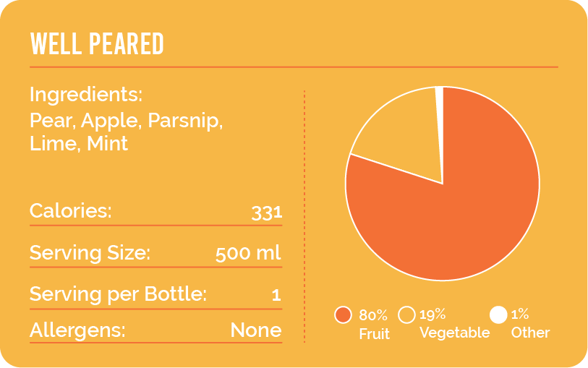Screen dimensions: 588x368
Task: Click the Ingredients heading
Action: (86, 95)
